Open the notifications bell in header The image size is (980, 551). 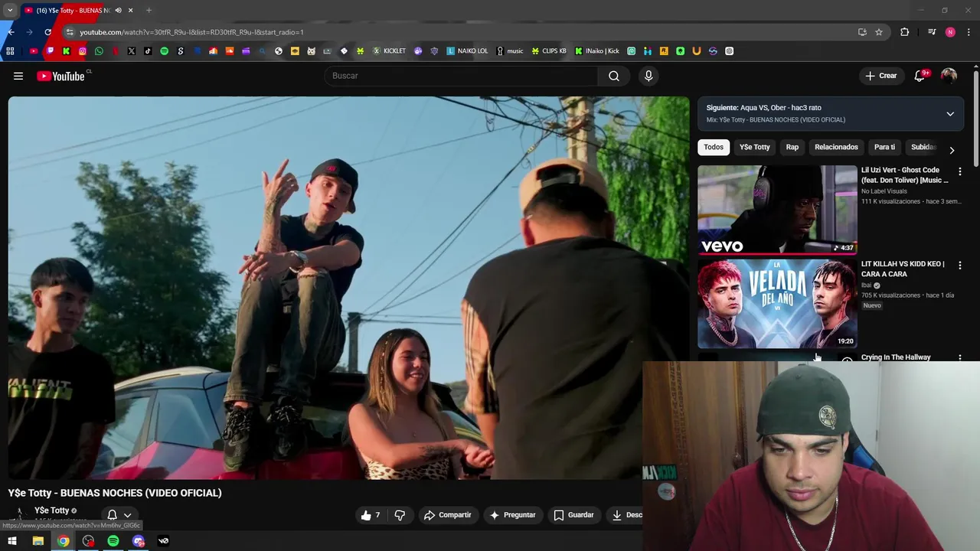tap(920, 76)
